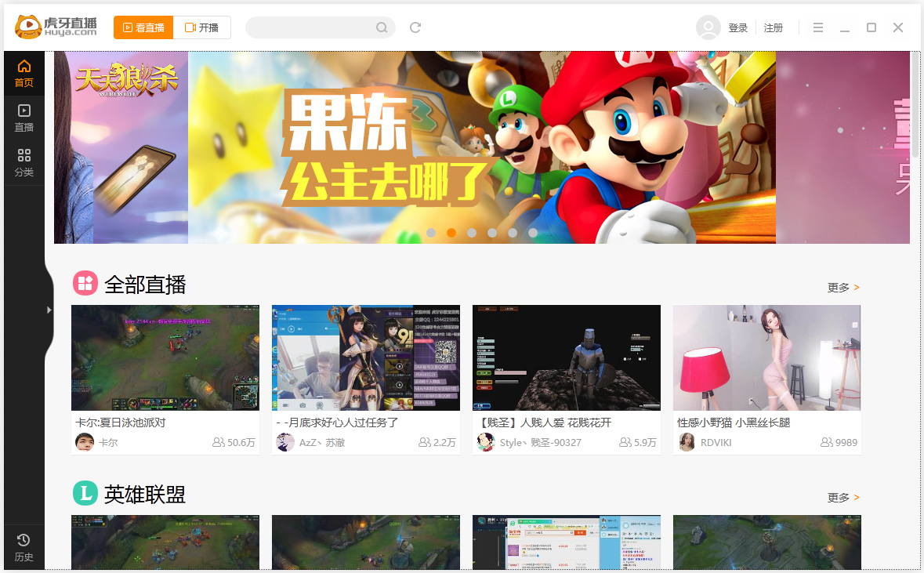The image size is (924, 573).
Task: Click the 英雄联盟 section icon
Action: 85,493
